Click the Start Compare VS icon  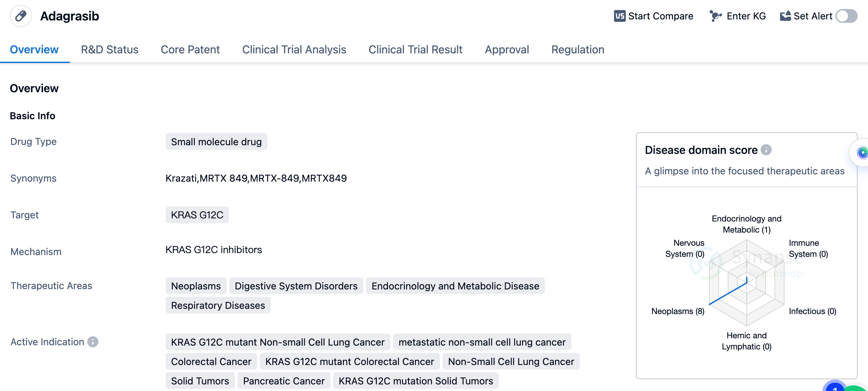click(619, 16)
